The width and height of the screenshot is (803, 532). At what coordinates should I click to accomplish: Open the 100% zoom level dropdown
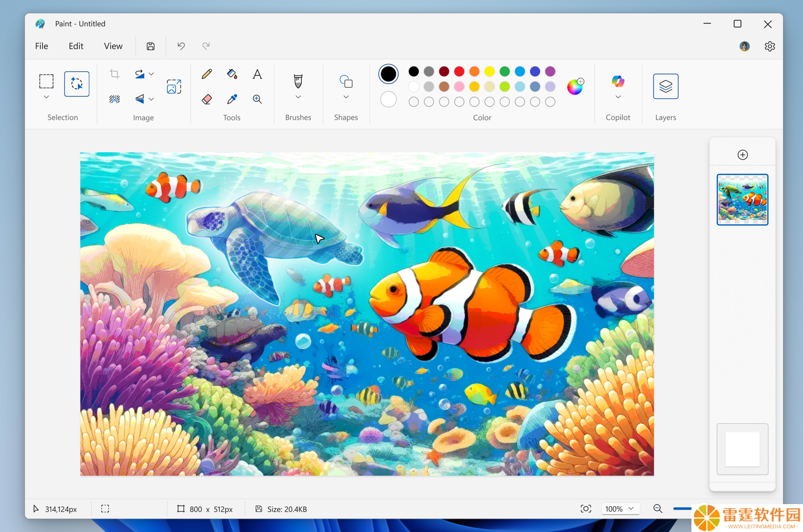point(620,509)
